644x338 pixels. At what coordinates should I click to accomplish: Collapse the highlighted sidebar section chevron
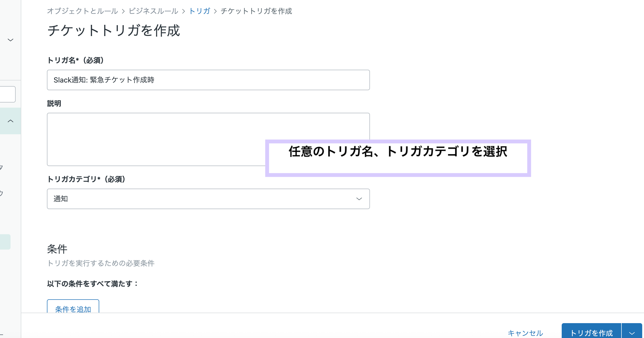click(x=11, y=121)
